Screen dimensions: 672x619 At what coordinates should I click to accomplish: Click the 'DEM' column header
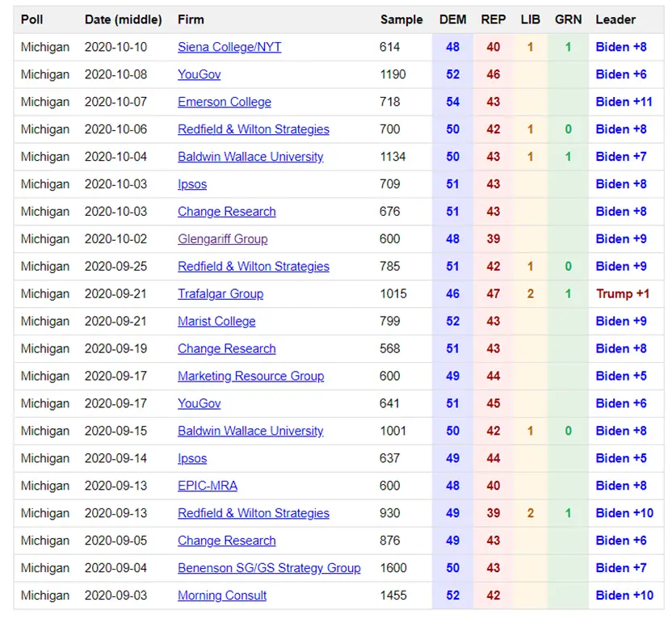click(452, 19)
